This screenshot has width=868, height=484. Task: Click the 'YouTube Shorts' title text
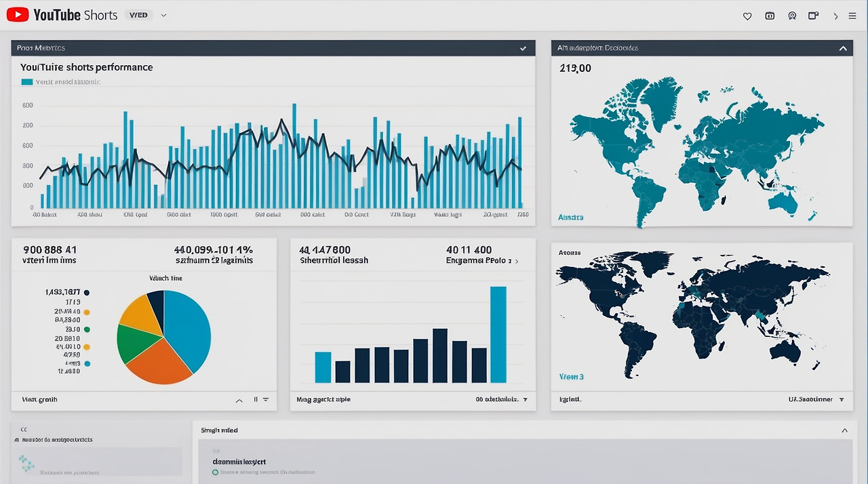75,15
